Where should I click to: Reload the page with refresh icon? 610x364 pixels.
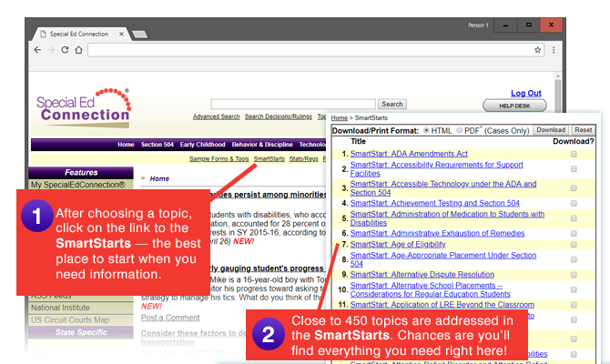[x=65, y=50]
